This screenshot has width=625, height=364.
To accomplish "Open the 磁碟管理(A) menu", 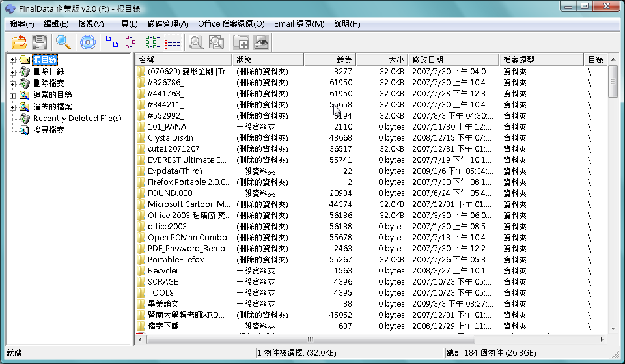I will pos(168,24).
